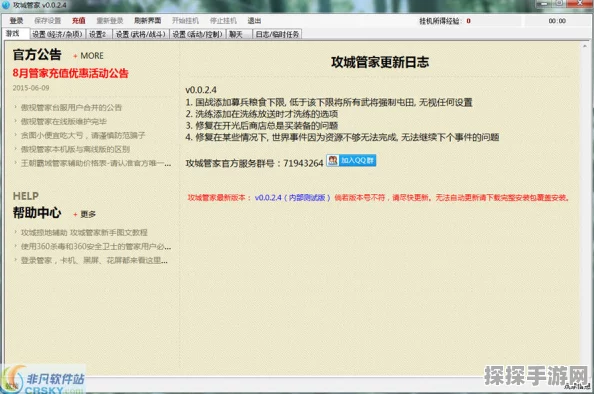Click changelog line 3 about 开光后商店

coord(262,126)
